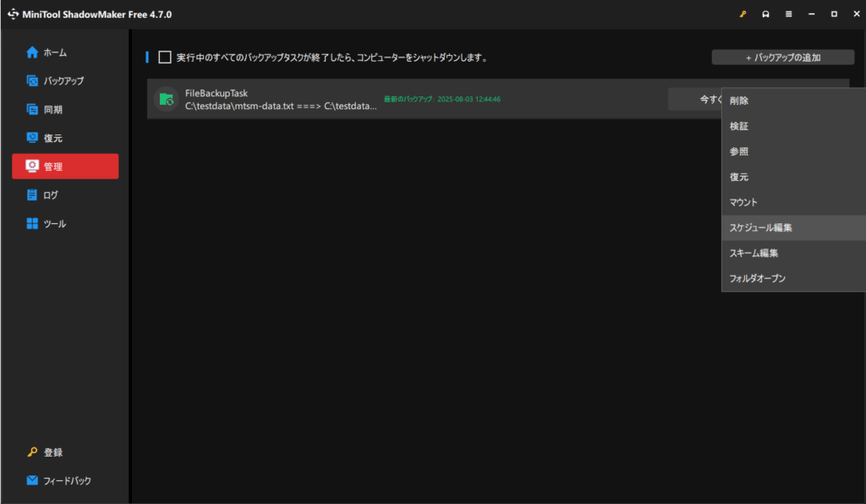Click the C:\testdata\mtsm-data.txt path text

[281, 106]
